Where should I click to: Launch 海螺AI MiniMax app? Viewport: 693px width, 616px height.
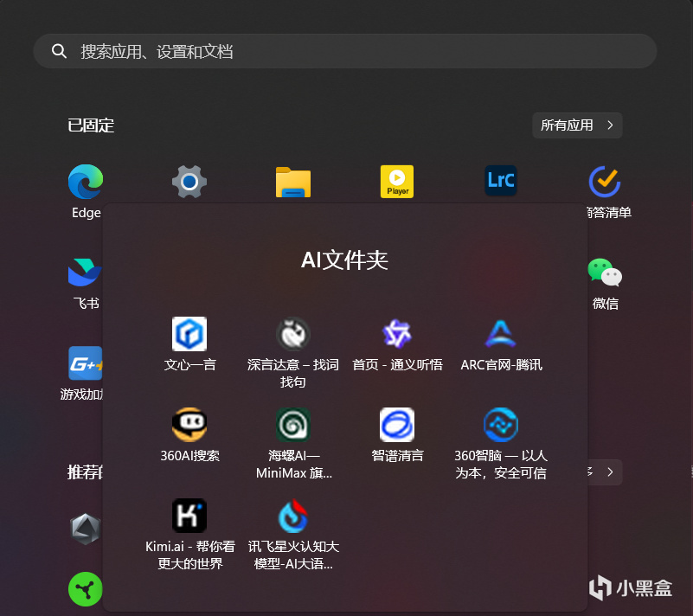pos(293,425)
